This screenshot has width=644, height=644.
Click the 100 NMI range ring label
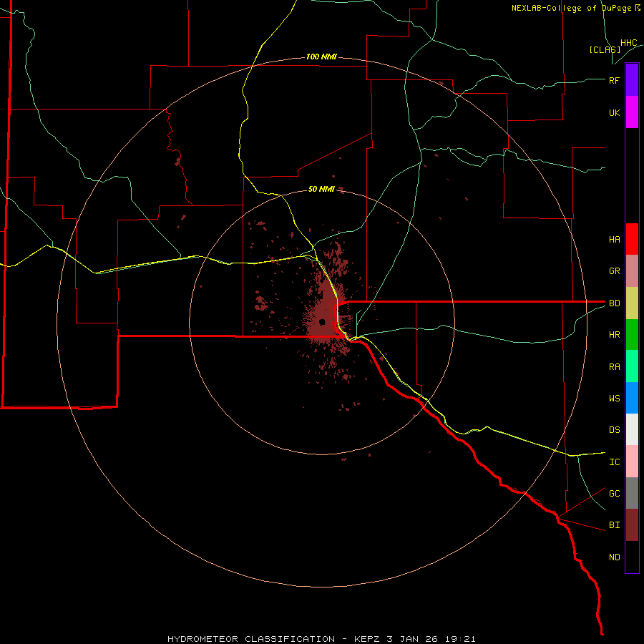point(321,57)
